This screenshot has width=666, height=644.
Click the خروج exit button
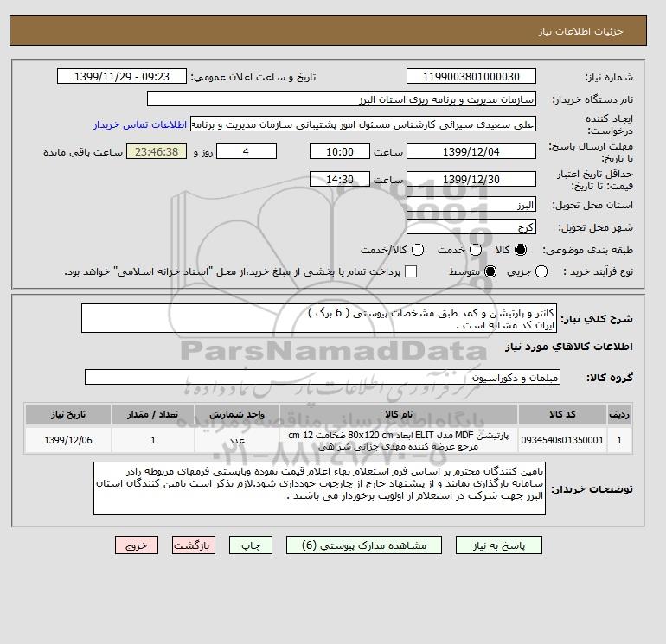pos(137,545)
